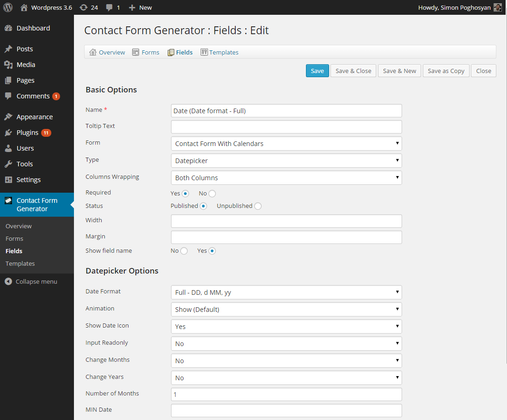Open the site home icon in admin bar
Screen dimensions: 507x420
[x=24, y=7]
